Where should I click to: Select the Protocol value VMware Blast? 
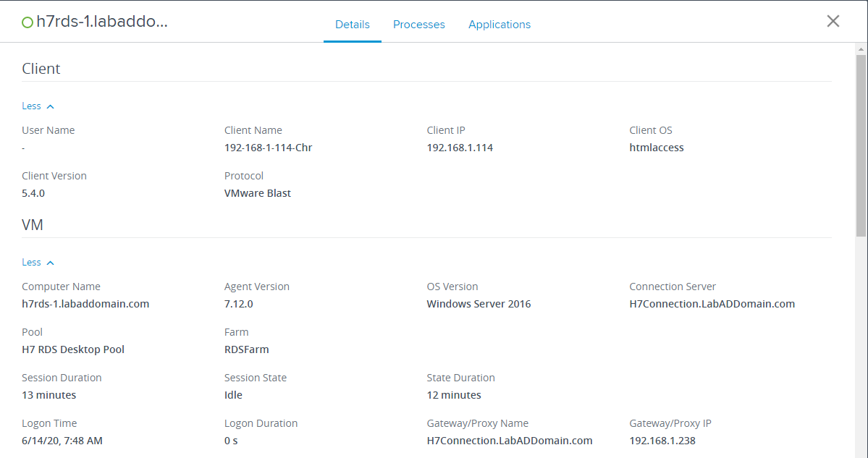point(257,193)
